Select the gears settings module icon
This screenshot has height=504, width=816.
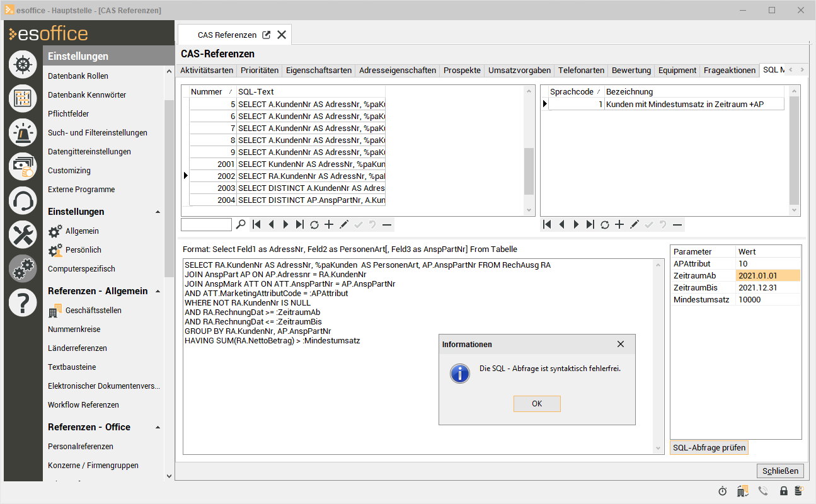tap(23, 269)
